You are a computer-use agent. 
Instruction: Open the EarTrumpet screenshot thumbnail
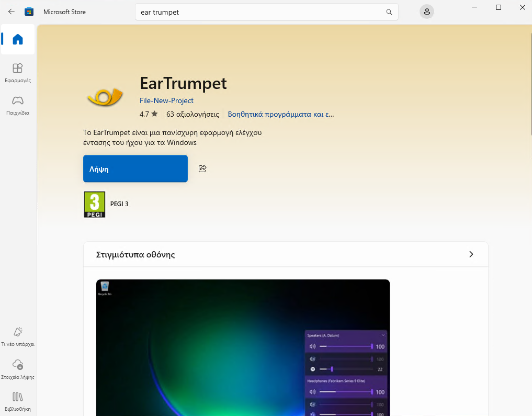[243, 347]
